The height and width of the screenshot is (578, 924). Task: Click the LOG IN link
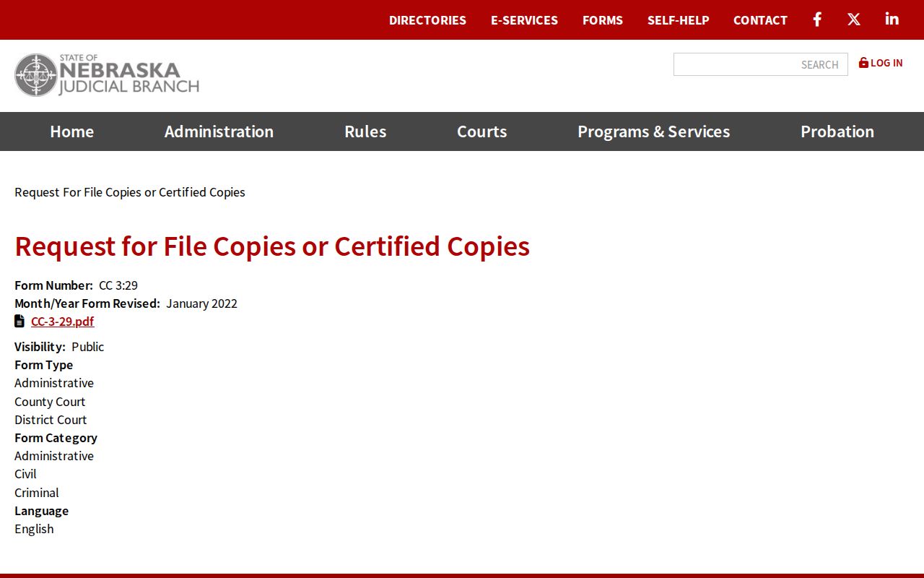click(886, 63)
